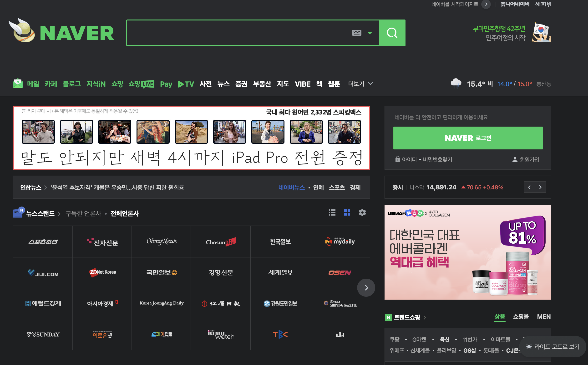The image size is (588, 365).
Task: Switch newsstand to list view icon
Action: tap(332, 212)
